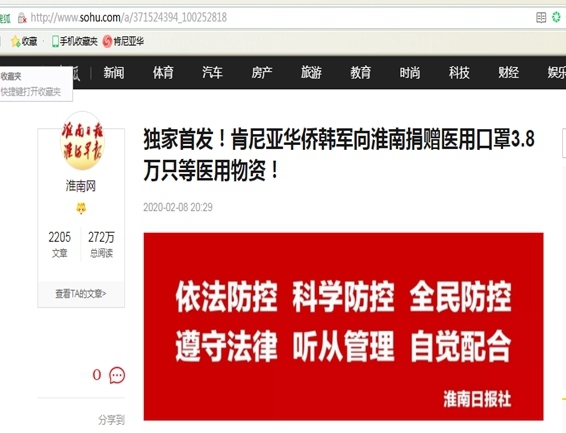This screenshot has height=433, width=566.
Task: Go to the 汽车 section
Action: pos(212,73)
